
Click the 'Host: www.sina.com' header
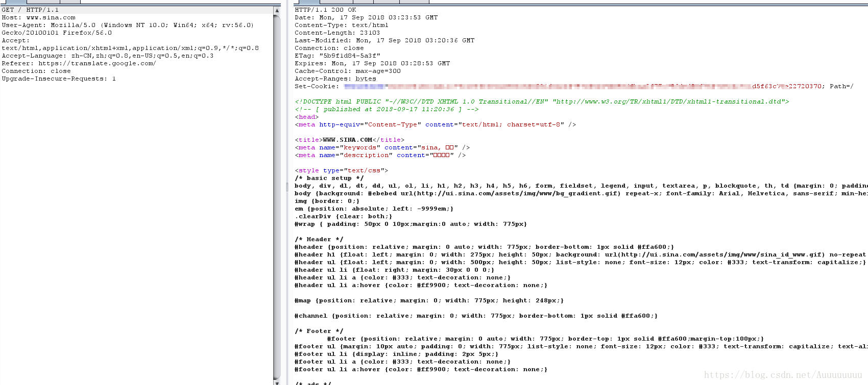point(38,17)
